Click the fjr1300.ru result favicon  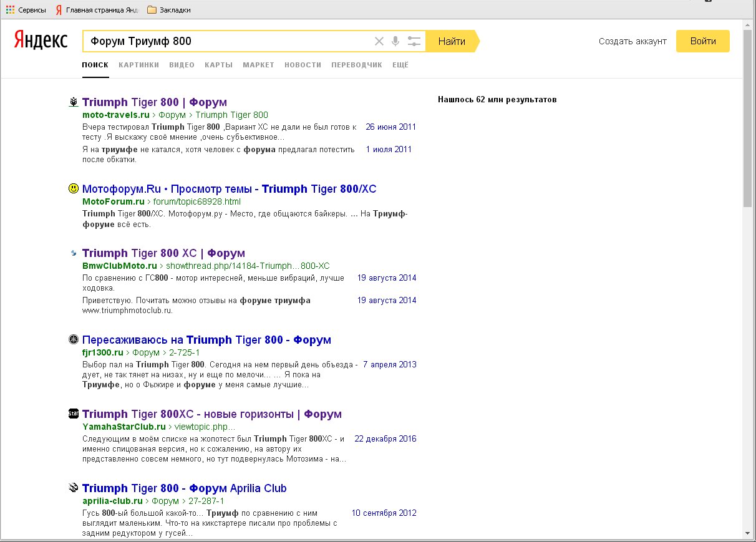coord(74,340)
